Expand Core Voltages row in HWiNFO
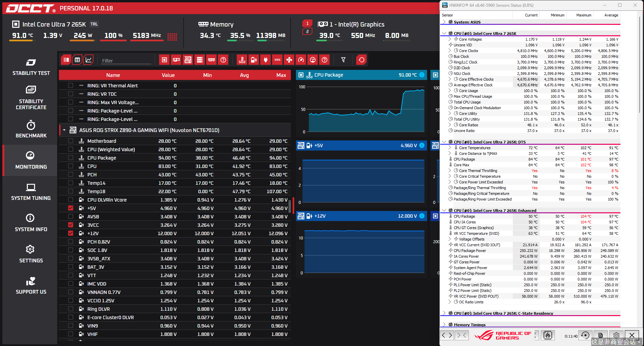This screenshot has height=346, width=644. (x=450, y=39)
